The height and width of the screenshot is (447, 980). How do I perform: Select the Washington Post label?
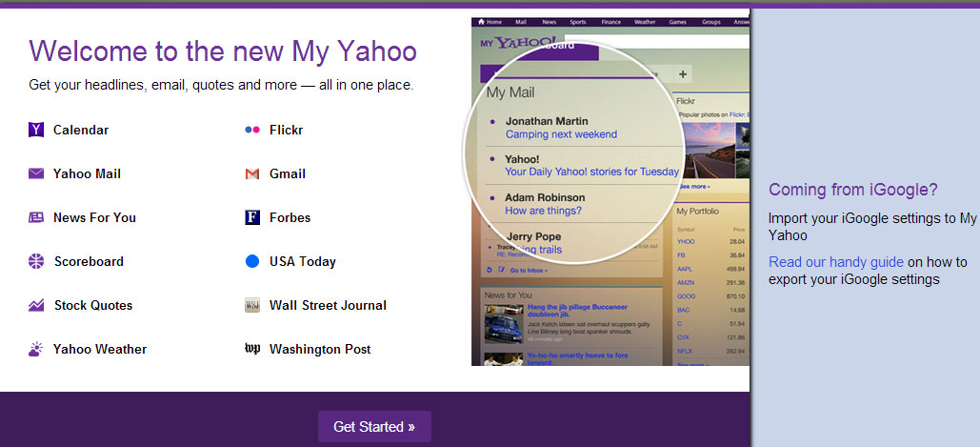pyautogui.click(x=320, y=349)
